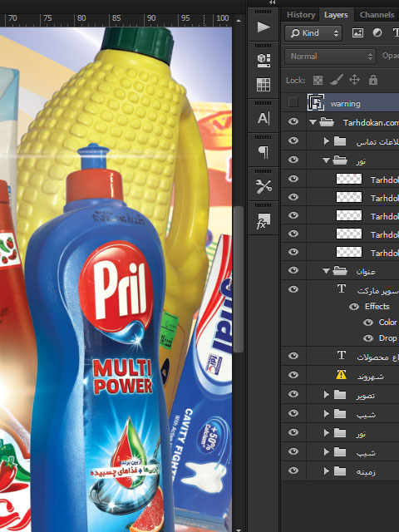Expand the تصویر group arrow
The image size is (399, 532).
pyautogui.click(x=327, y=395)
